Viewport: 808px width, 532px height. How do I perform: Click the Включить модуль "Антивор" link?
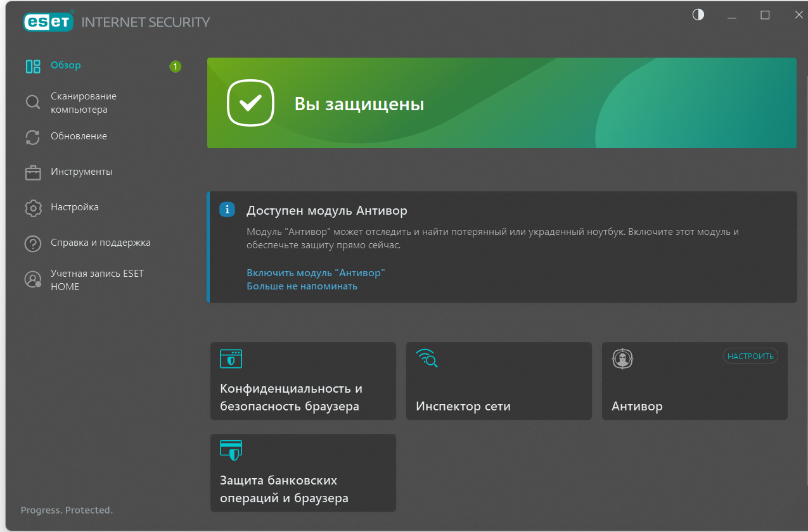point(316,273)
